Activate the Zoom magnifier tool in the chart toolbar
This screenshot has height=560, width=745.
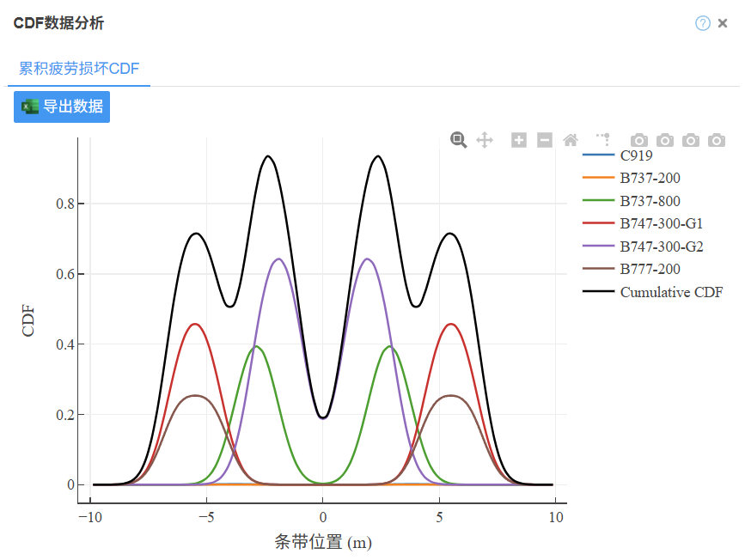[459, 140]
